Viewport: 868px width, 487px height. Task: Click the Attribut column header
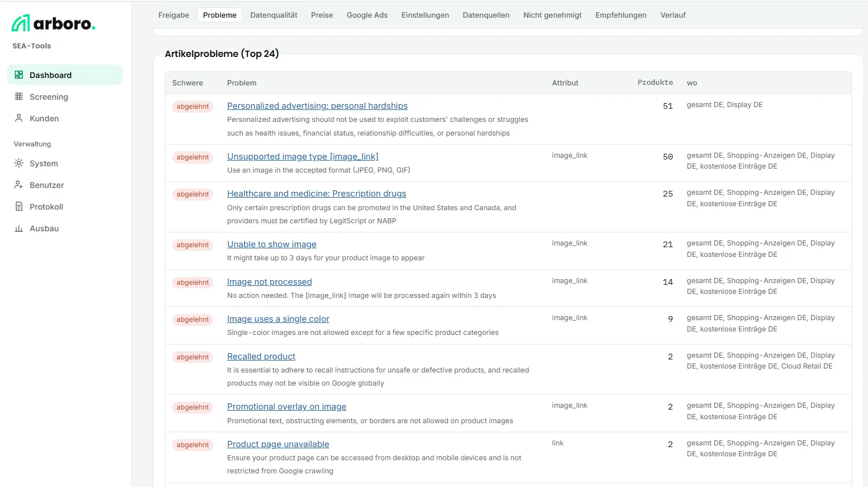tap(565, 83)
